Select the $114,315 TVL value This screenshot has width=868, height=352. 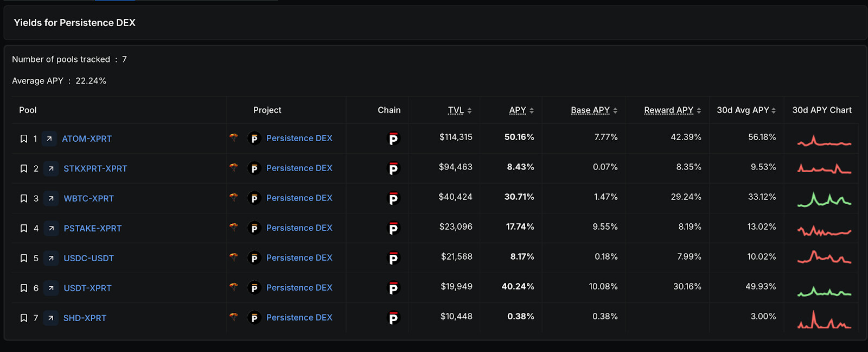456,137
